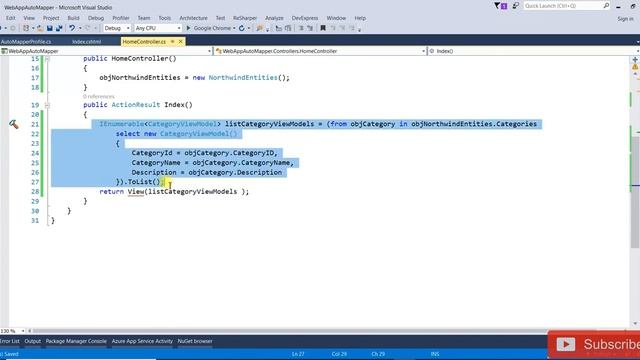Open the NuGet browser tab

tap(195, 341)
